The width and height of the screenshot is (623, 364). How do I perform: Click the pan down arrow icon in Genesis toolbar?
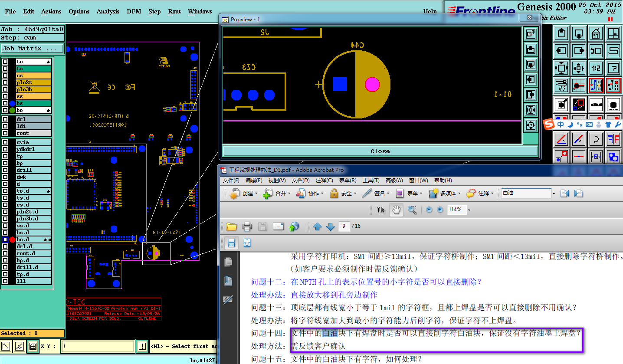(579, 33)
